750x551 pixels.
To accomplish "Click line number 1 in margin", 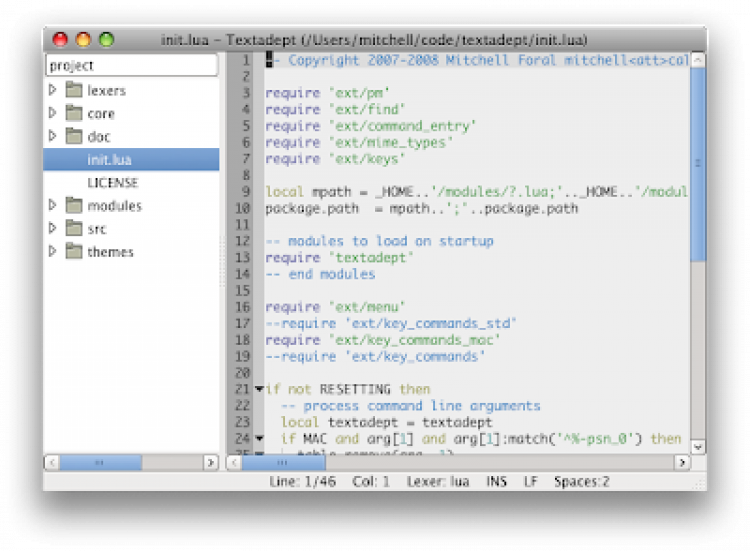I will click(246, 60).
